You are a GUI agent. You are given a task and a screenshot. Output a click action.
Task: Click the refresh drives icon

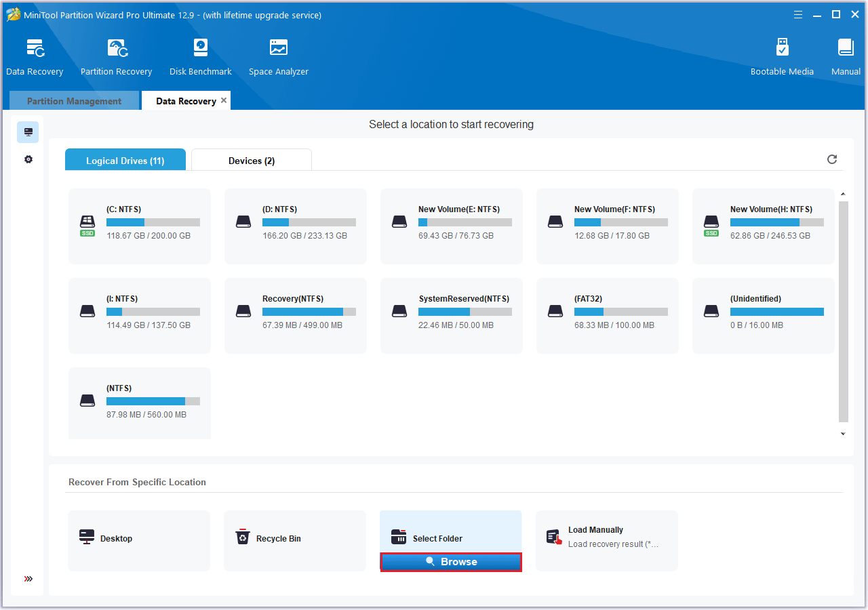832,159
